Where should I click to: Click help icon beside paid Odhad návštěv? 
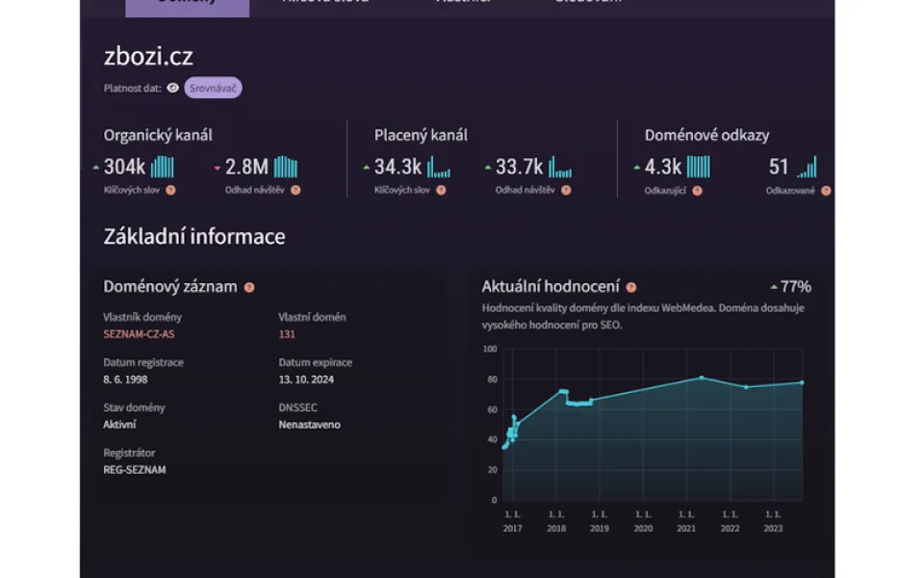[566, 190]
